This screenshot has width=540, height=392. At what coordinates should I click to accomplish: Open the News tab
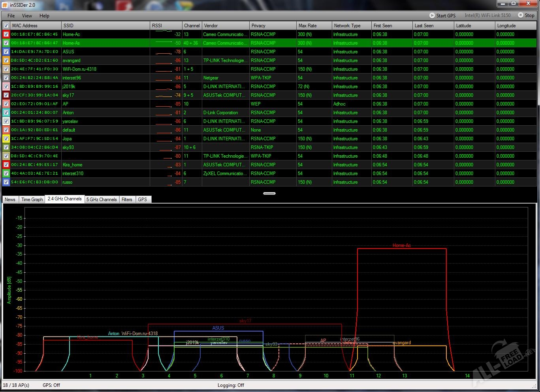(x=10, y=200)
